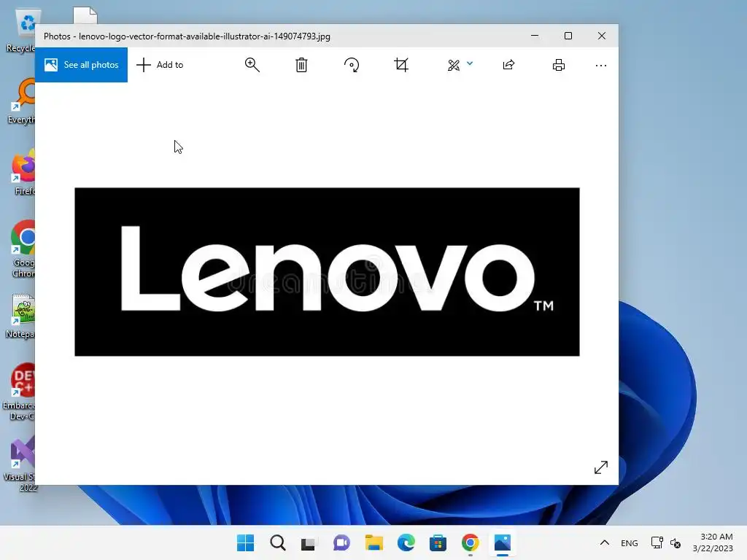Select the Everything desktop shortcut

[x=21, y=101]
